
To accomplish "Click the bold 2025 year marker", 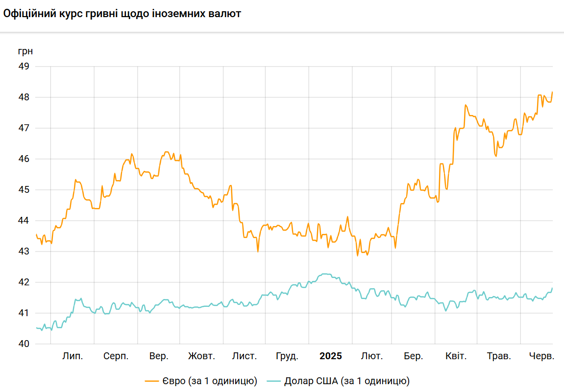I will [331, 356].
